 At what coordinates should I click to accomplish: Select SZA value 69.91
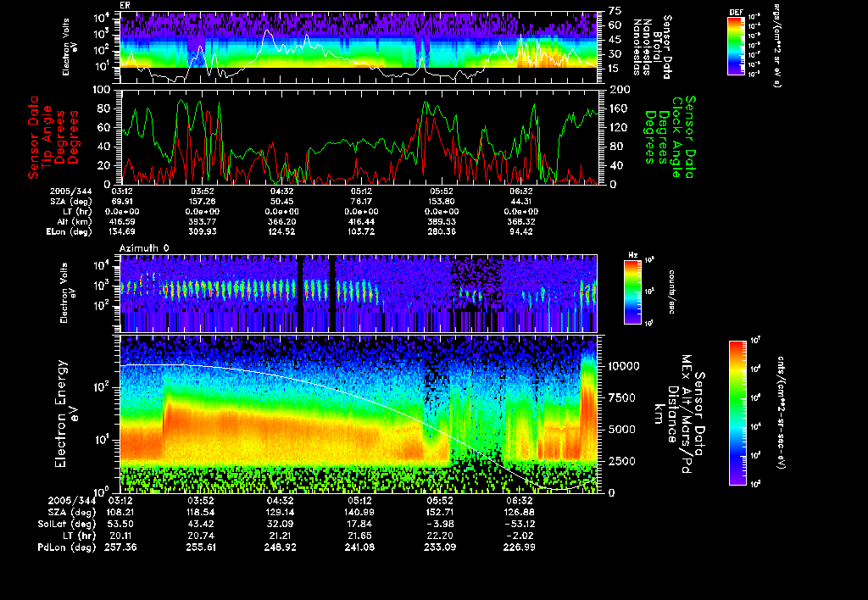tap(122, 202)
